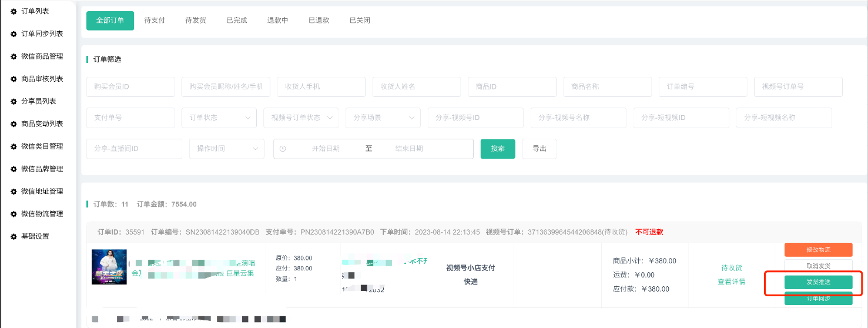This screenshot has height=328, width=868.
Task: Open the 视频号订单状态 dropdown
Action: (300, 118)
